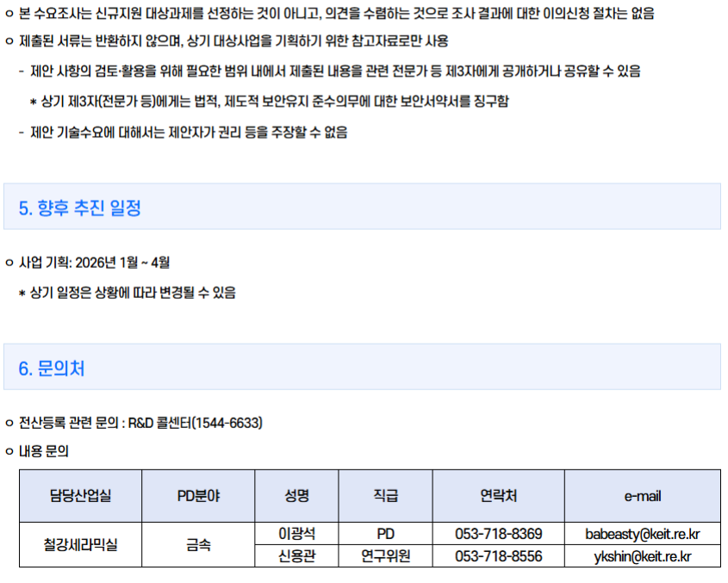Click the babeasty@keit.re.kr email address
728x583 pixels.
(x=642, y=534)
